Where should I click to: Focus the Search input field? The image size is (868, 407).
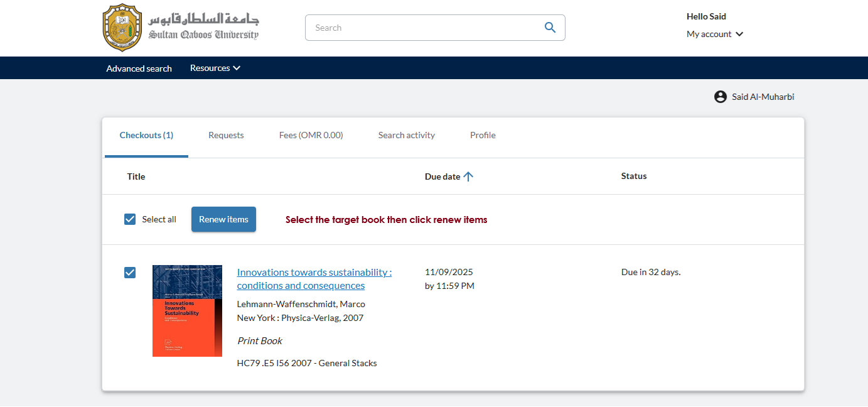pyautogui.click(x=424, y=28)
